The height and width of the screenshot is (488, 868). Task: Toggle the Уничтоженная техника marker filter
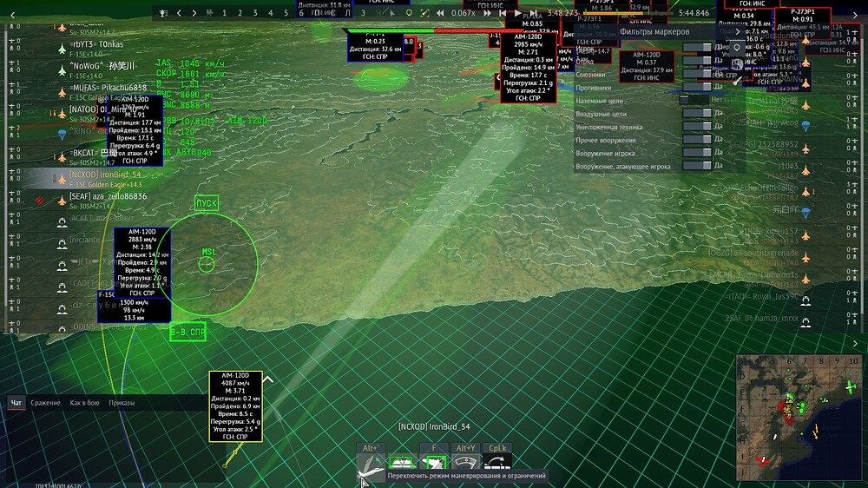[697, 126]
